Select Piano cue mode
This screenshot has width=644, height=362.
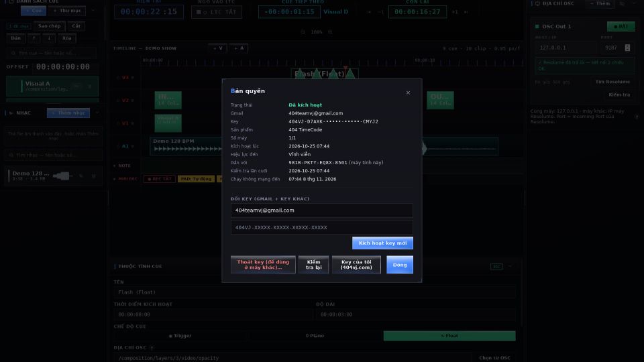[x=315, y=336]
